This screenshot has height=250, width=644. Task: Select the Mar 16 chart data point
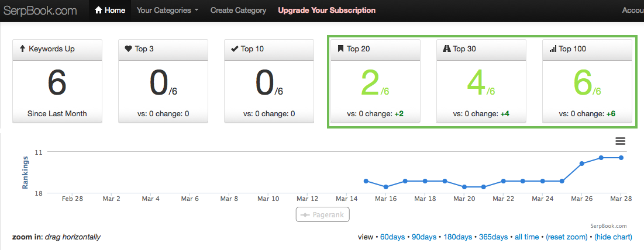385,187
